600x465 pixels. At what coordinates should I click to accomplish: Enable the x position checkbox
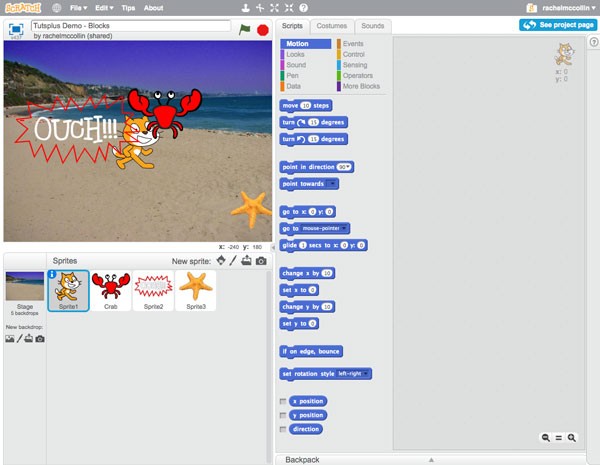[x=283, y=401]
